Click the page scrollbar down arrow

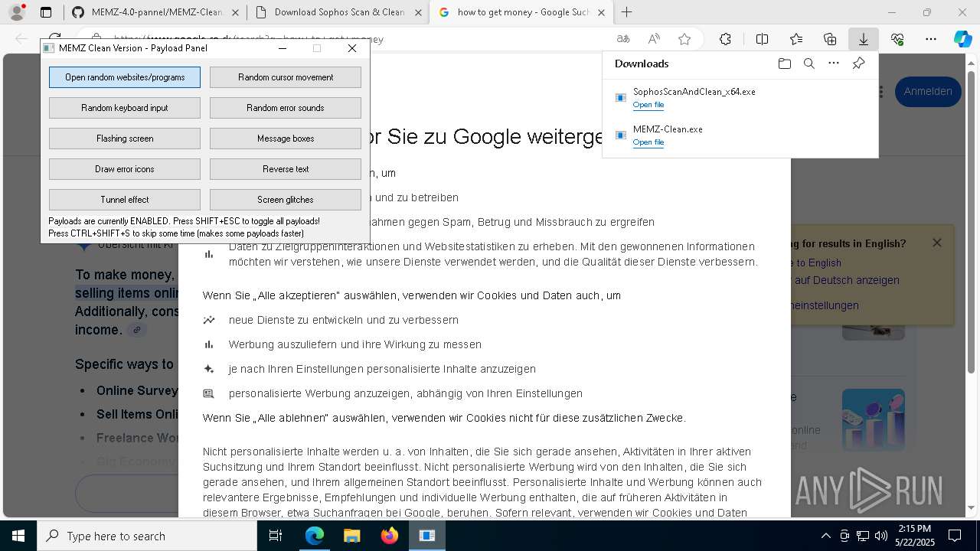[972, 507]
